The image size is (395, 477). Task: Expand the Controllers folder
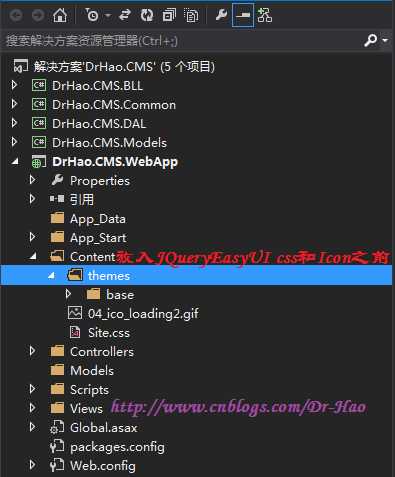coord(32,351)
